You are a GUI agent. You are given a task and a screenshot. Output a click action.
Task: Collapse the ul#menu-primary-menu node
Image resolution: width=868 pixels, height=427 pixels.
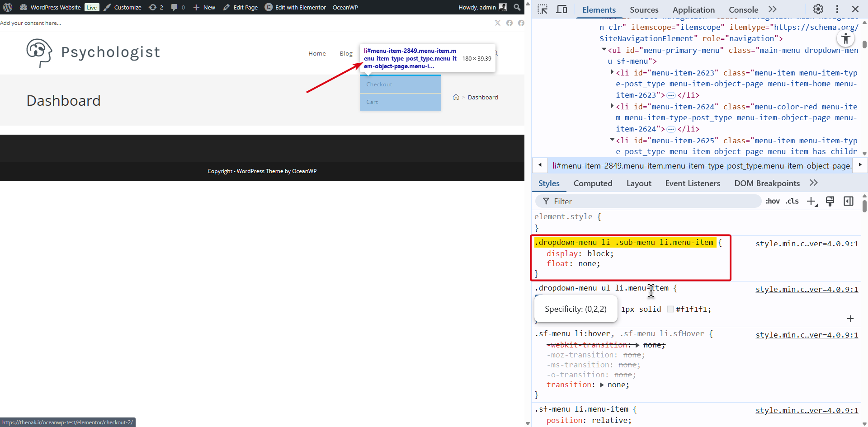pyautogui.click(x=604, y=50)
